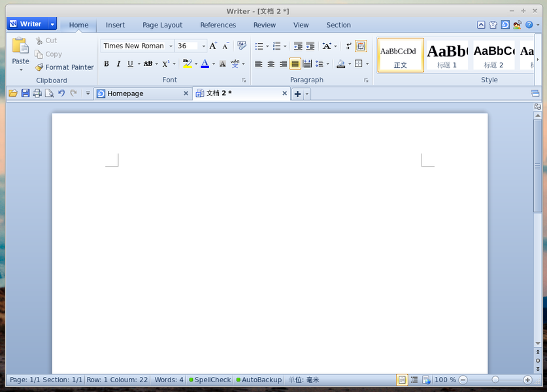Click the Grow Font icon
This screenshot has height=392, width=547.
pos(213,46)
